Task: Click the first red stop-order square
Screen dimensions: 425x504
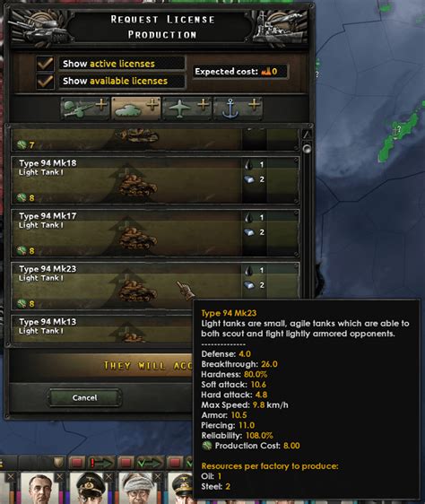Action: tap(77, 463)
